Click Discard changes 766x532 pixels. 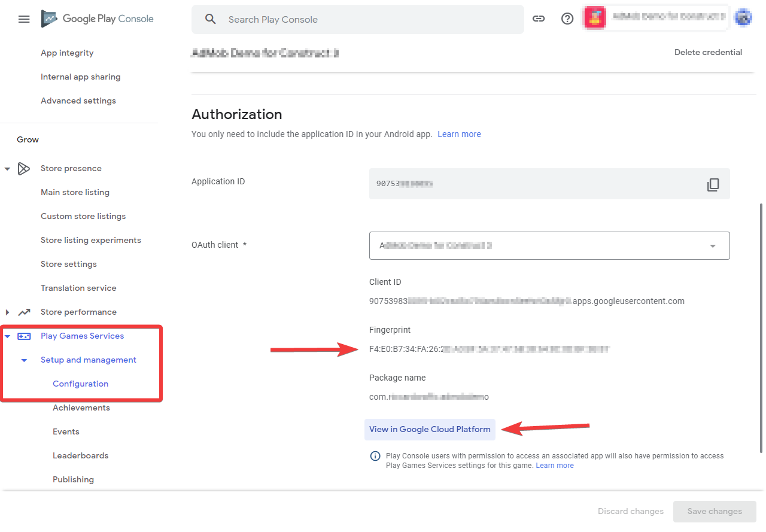click(630, 511)
